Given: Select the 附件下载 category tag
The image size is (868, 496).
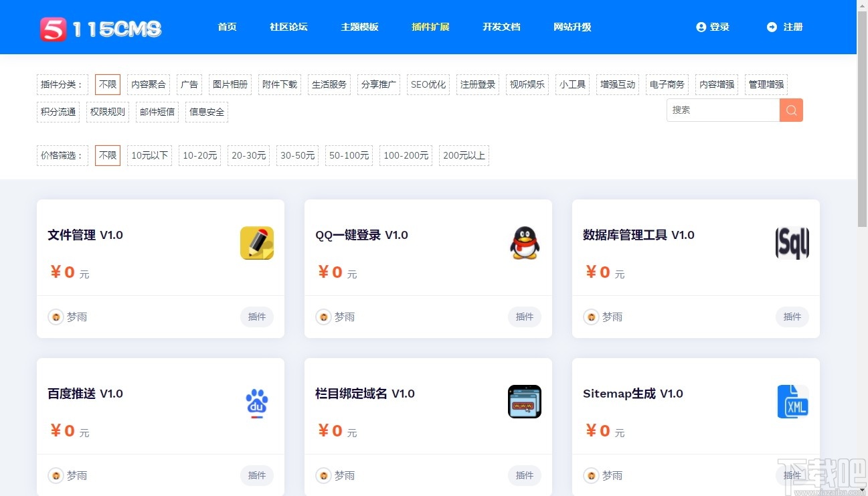Looking at the screenshot, I should [280, 84].
